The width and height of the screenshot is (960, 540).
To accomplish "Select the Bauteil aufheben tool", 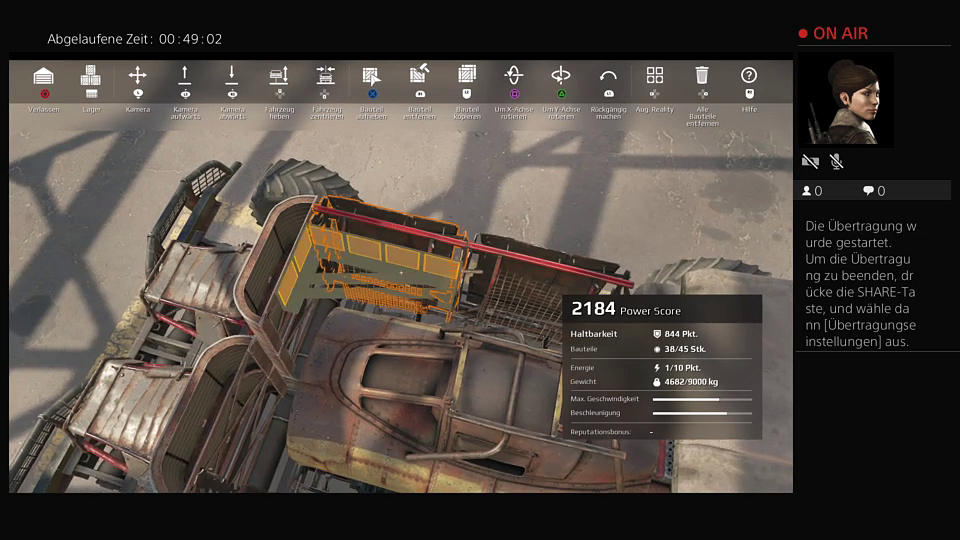I will coord(372,77).
